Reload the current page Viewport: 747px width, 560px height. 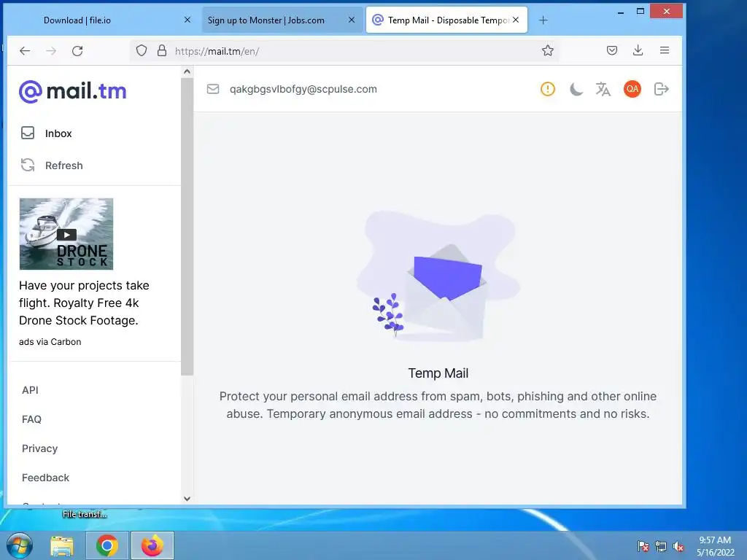pyautogui.click(x=77, y=51)
